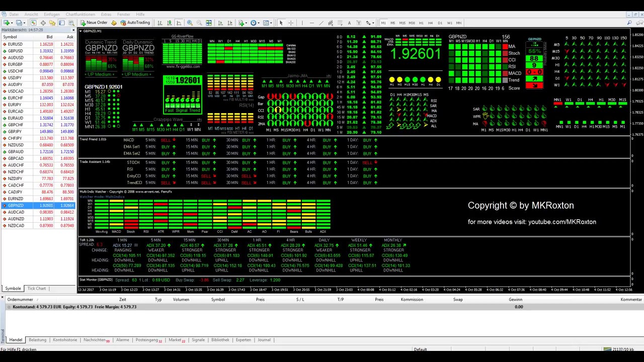Open the MetaEditor icon beside Neue Order

[x=114, y=23]
